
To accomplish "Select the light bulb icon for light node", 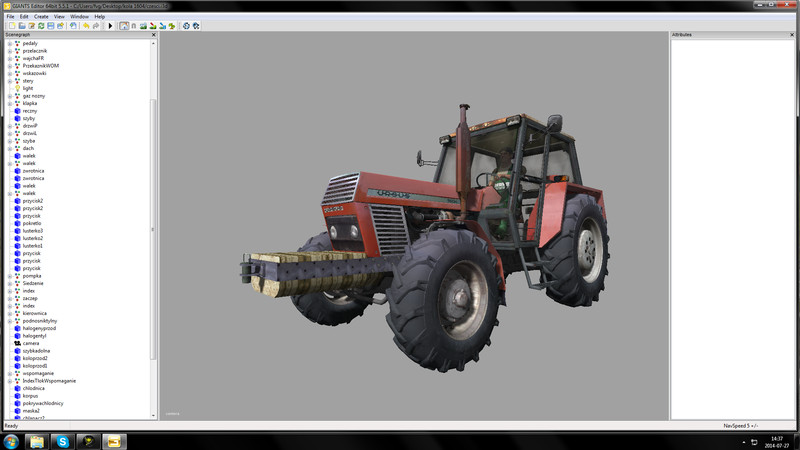I will 17,88.
